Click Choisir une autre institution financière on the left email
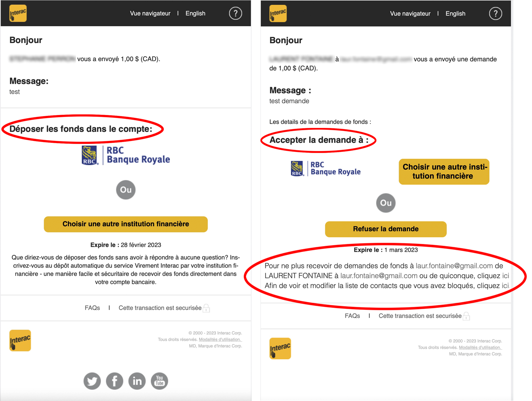The image size is (532, 401). pyautogui.click(x=125, y=224)
